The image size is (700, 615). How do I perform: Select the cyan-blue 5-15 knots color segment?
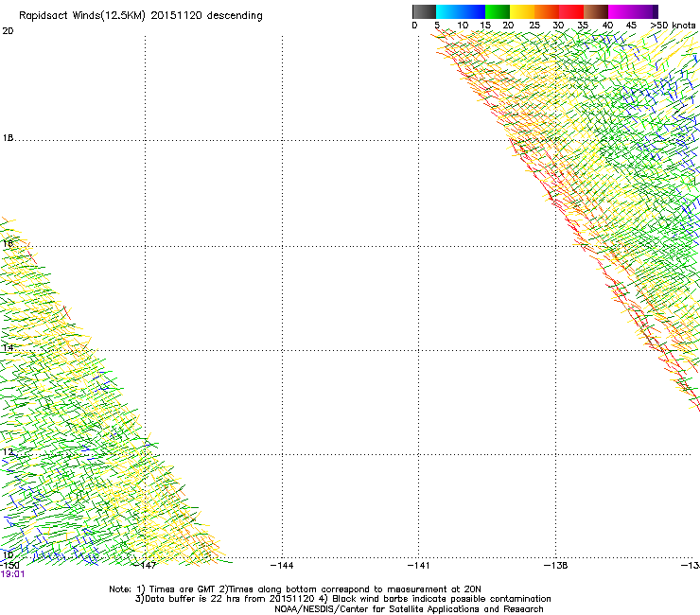click(461, 11)
